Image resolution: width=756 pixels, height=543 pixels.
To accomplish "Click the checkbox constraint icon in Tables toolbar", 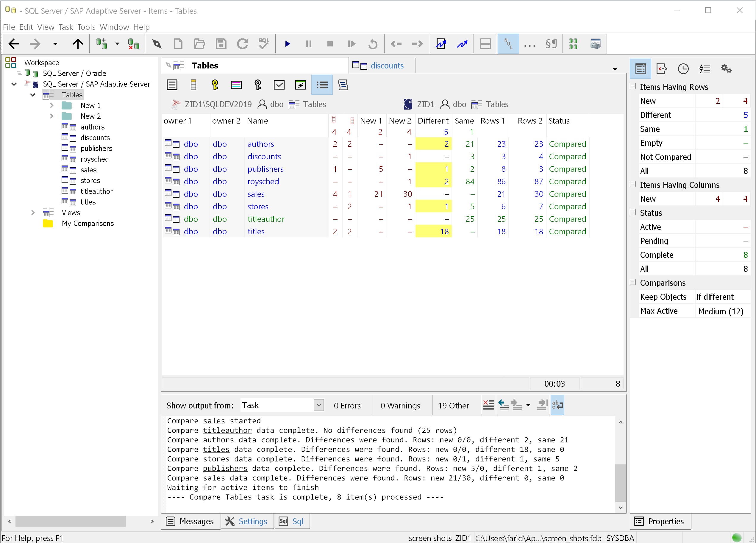I will [x=279, y=85].
